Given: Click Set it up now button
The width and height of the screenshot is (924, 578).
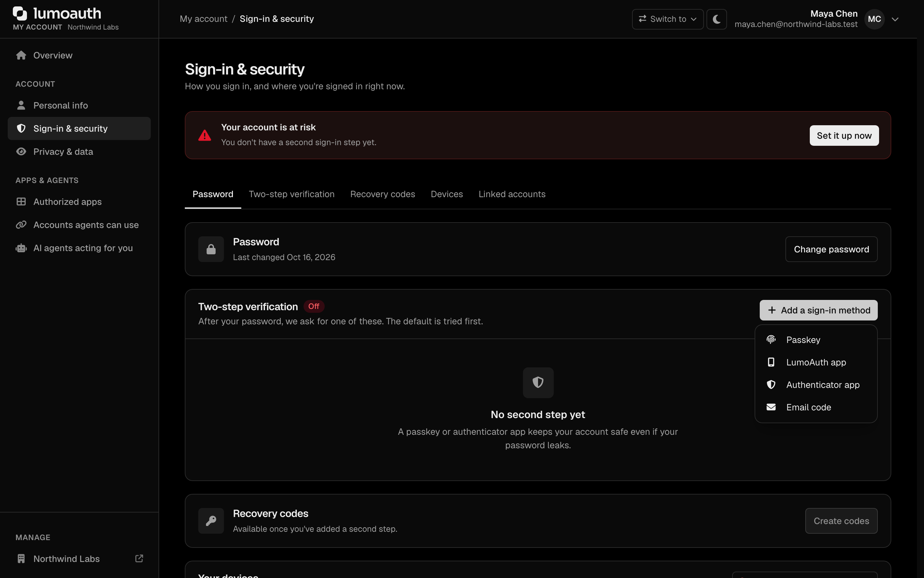Looking at the screenshot, I should [x=844, y=136].
